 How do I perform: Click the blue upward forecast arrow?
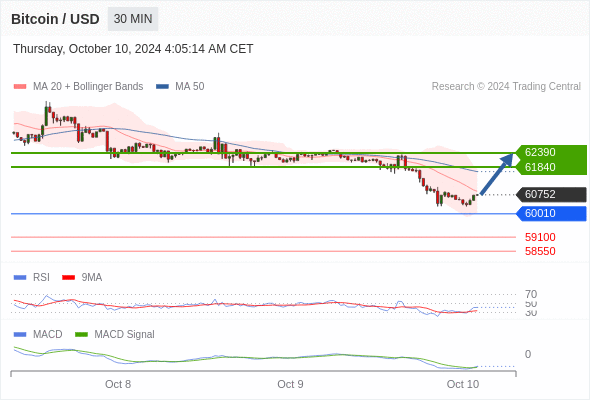[497, 174]
